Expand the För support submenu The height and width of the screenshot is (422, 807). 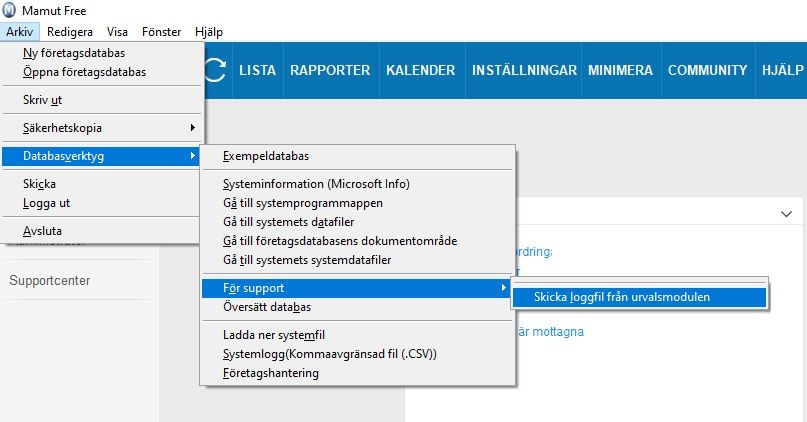355,288
